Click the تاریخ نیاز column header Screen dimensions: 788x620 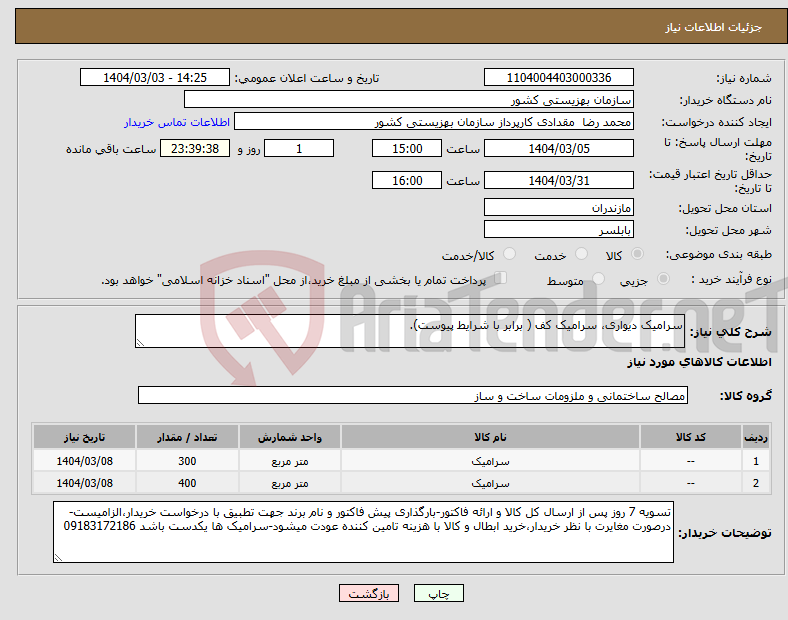[x=84, y=437]
